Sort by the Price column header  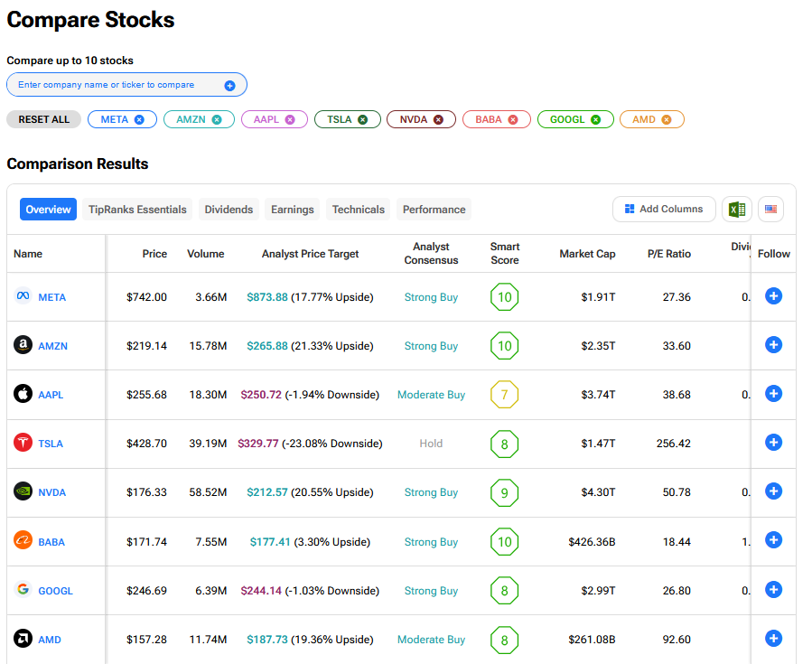154,254
